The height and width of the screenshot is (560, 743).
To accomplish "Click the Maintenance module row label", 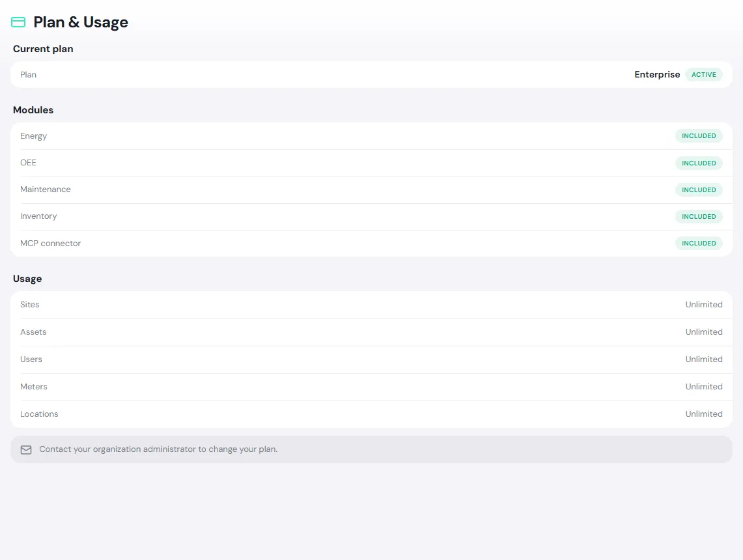I will [46, 189].
